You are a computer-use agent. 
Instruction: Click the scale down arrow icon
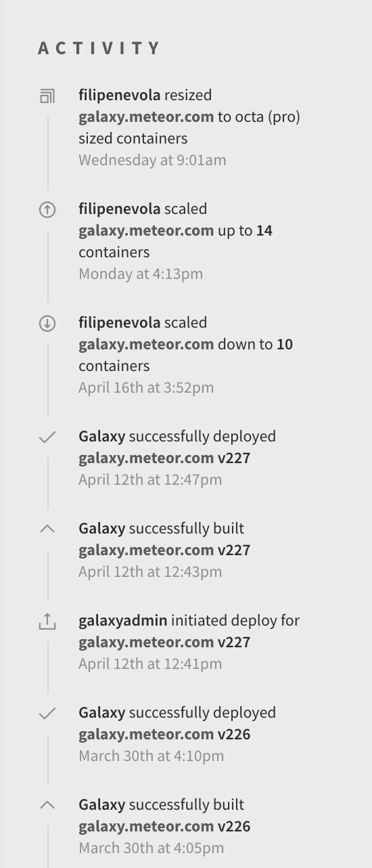[x=47, y=324]
